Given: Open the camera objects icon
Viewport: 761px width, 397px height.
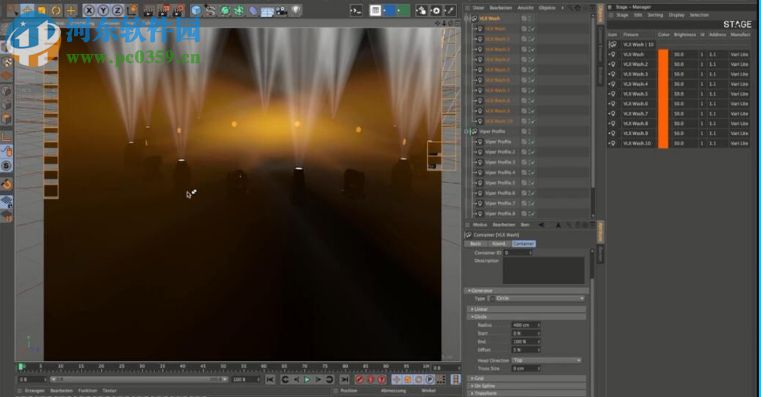Looking at the screenshot, I should click(x=281, y=10).
